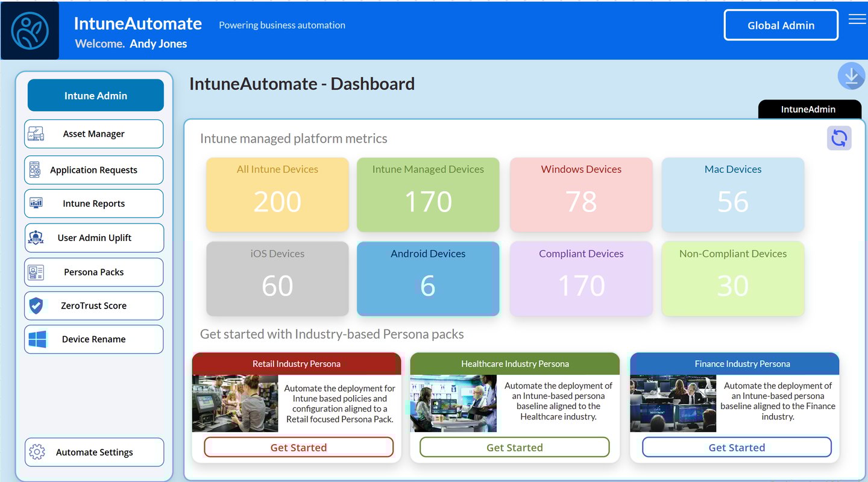868x482 pixels.
Task: Open Device Rename menu item
Action: (94, 339)
